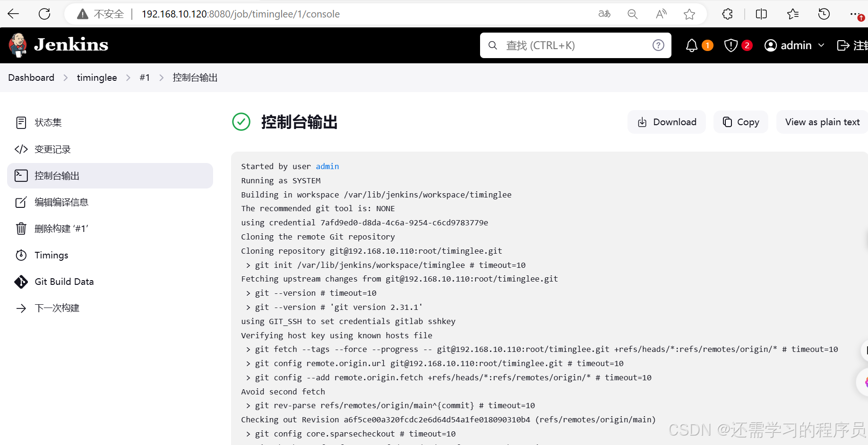Click the 变更记录 code brackets icon

pos(21,149)
